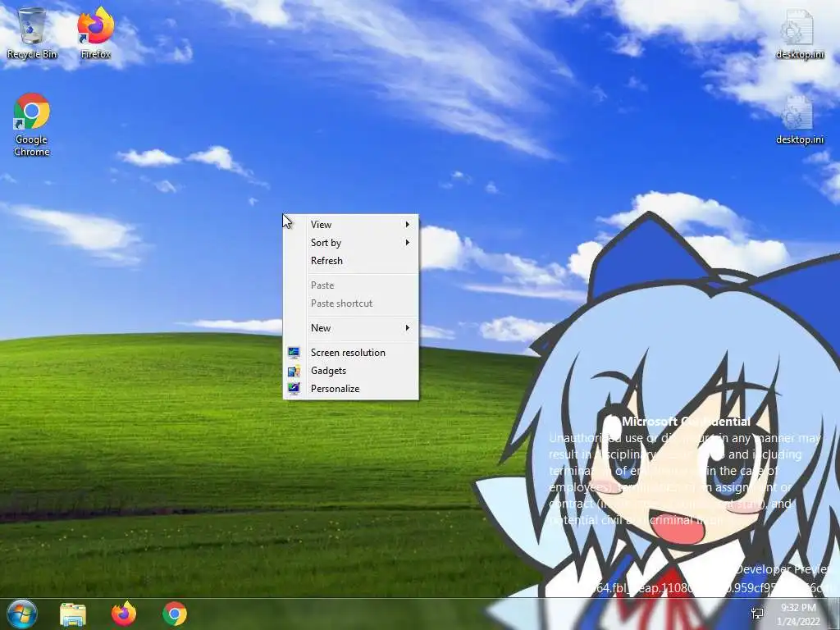
Task: Open the Sort by submenu
Action: [x=351, y=243]
